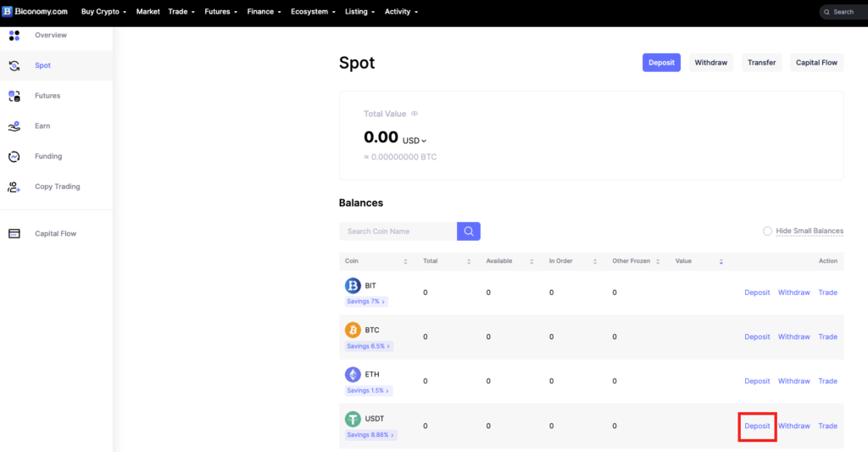Select Copy Trading text in sidebar

(58, 187)
